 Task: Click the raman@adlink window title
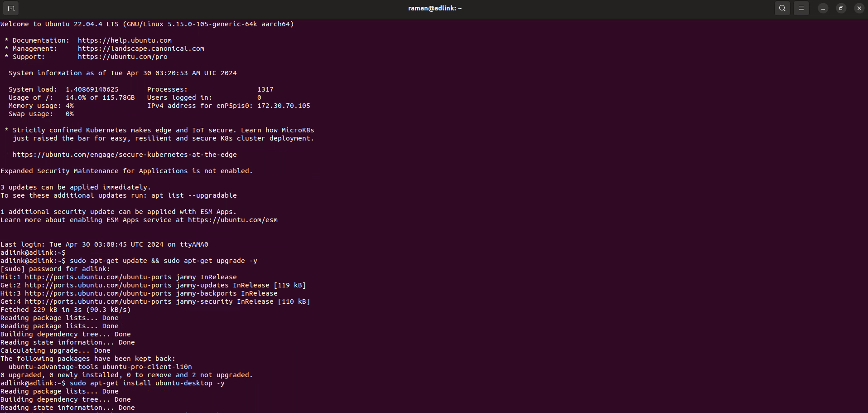[x=435, y=8]
